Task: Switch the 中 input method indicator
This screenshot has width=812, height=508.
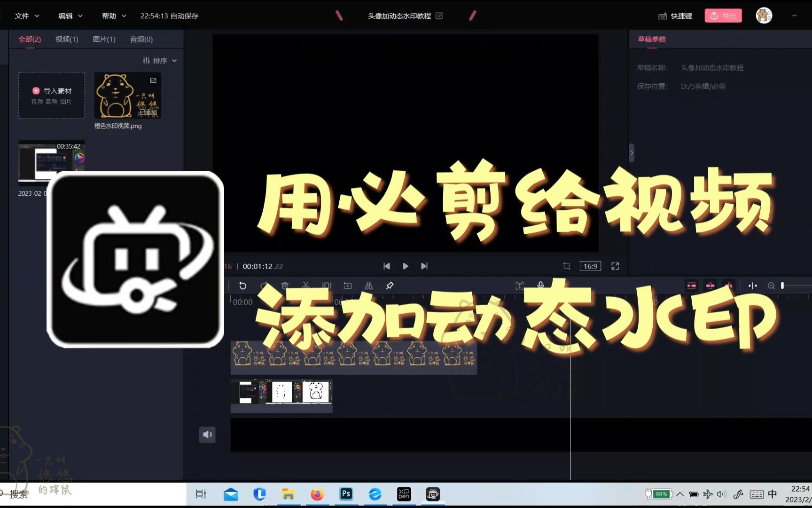Action: 773,494
